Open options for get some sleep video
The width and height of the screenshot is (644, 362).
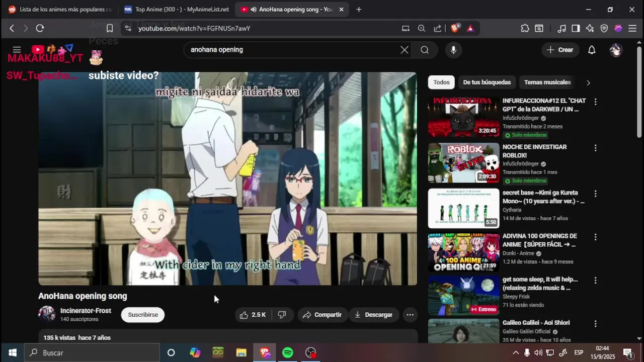595,280
